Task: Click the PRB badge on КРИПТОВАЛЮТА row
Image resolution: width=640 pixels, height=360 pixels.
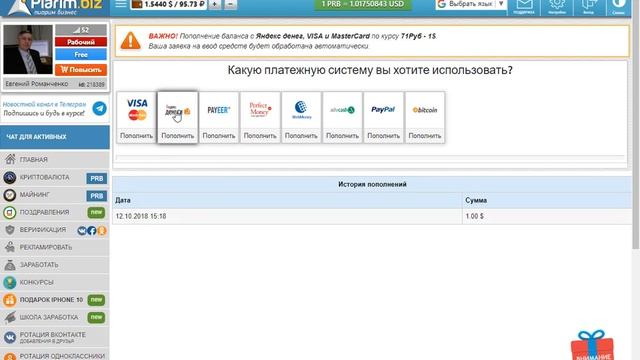Action: pos(96,178)
